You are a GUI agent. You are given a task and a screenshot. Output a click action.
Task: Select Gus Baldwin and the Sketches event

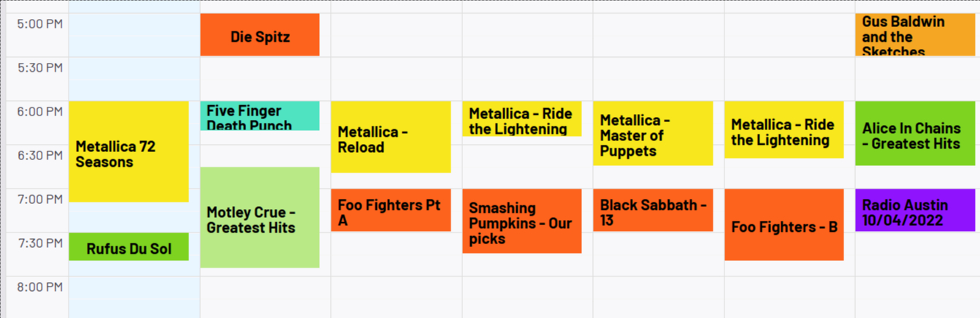(x=915, y=34)
